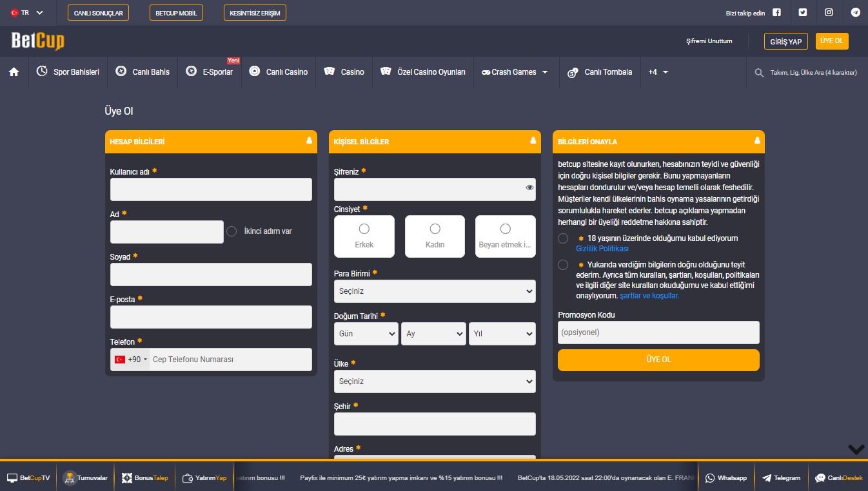Focus the E-posta field
Image resolution: width=868 pixels, height=491 pixels.
click(x=211, y=317)
